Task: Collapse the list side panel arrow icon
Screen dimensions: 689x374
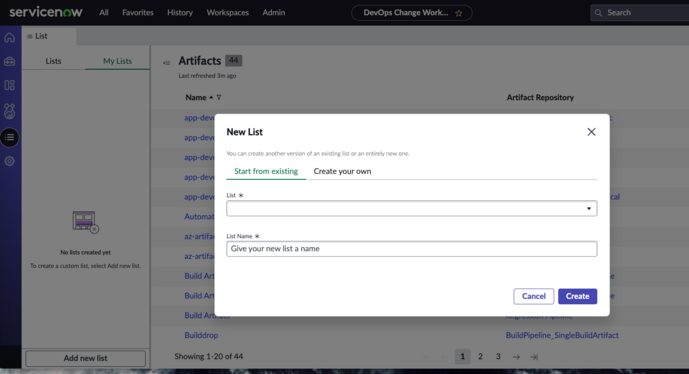Action: click(x=166, y=63)
